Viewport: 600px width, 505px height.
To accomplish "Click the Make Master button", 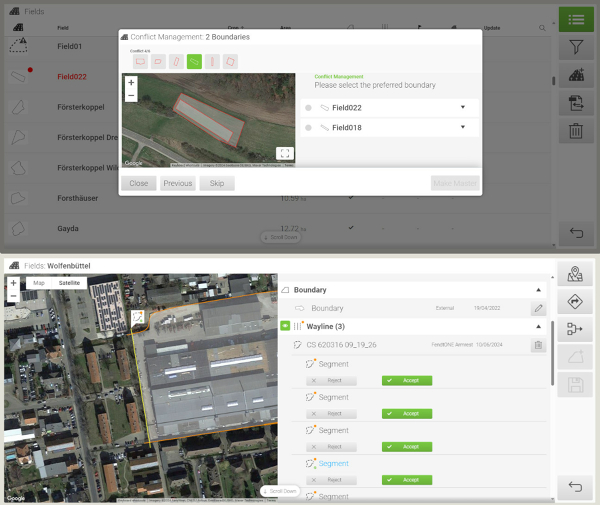I will click(455, 183).
